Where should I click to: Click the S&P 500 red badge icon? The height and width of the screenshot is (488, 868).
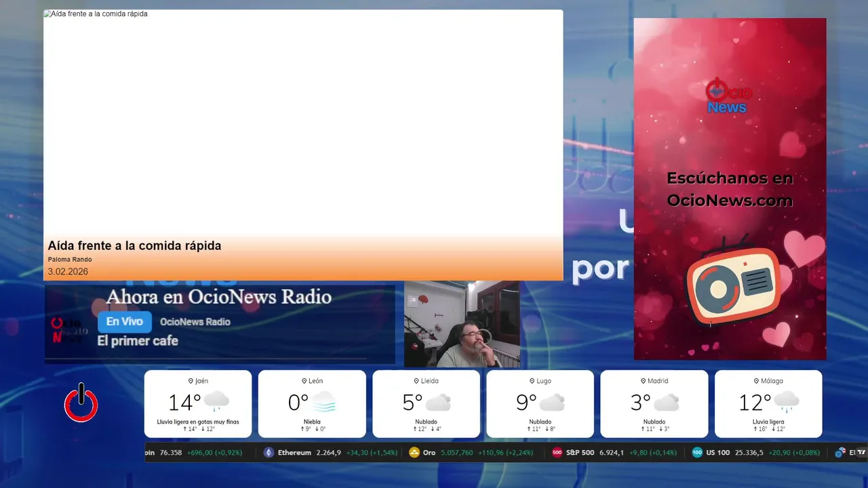click(x=557, y=452)
